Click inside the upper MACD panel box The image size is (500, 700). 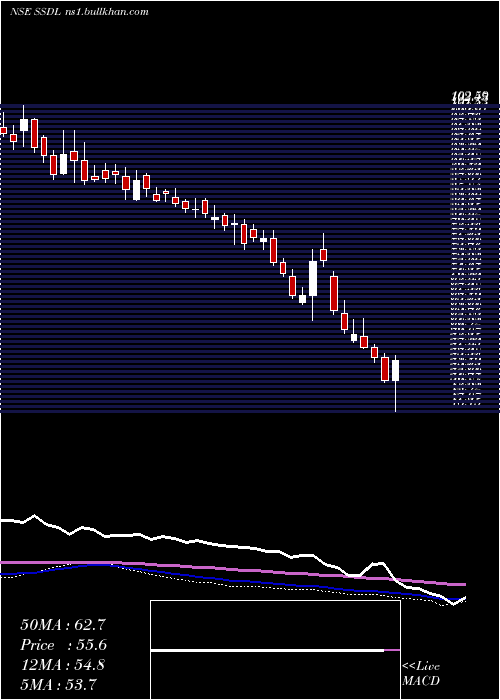click(275, 625)
